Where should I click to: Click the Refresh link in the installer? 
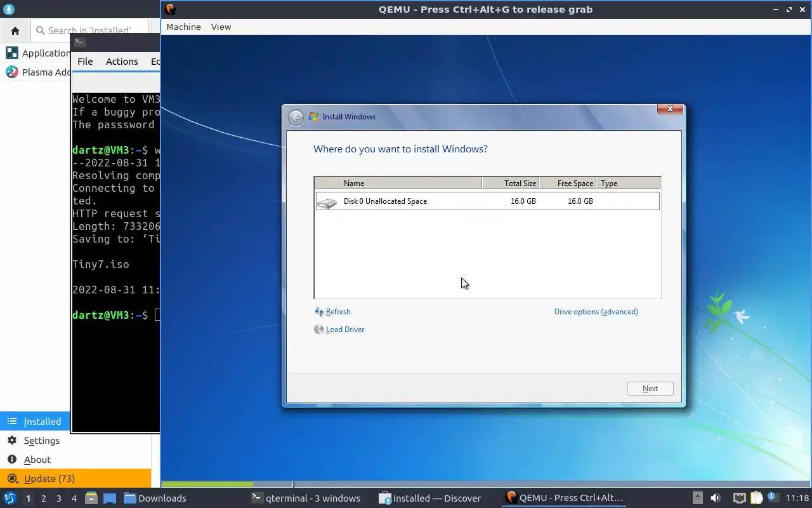pos(338,312)
